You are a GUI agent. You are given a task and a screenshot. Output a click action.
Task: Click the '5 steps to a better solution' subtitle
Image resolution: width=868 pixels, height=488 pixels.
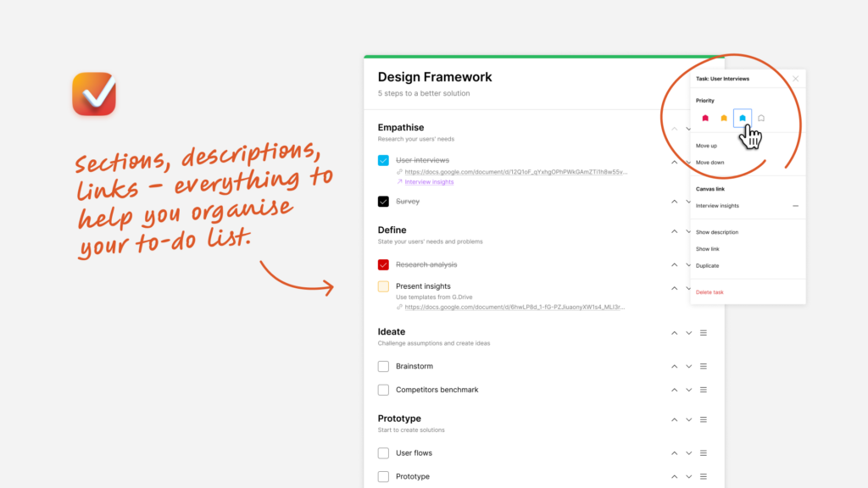pyautogui.click(x=424, y=93)
